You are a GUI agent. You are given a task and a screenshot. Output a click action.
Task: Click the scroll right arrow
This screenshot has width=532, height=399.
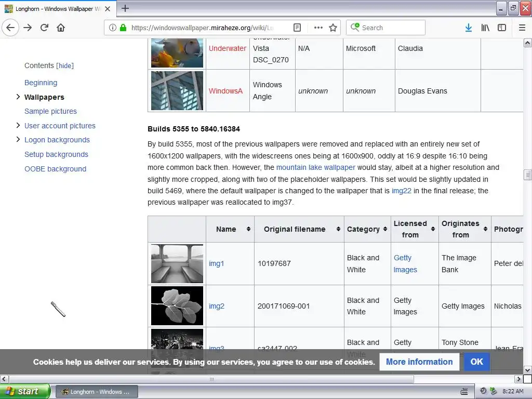[x=518, y=379]
